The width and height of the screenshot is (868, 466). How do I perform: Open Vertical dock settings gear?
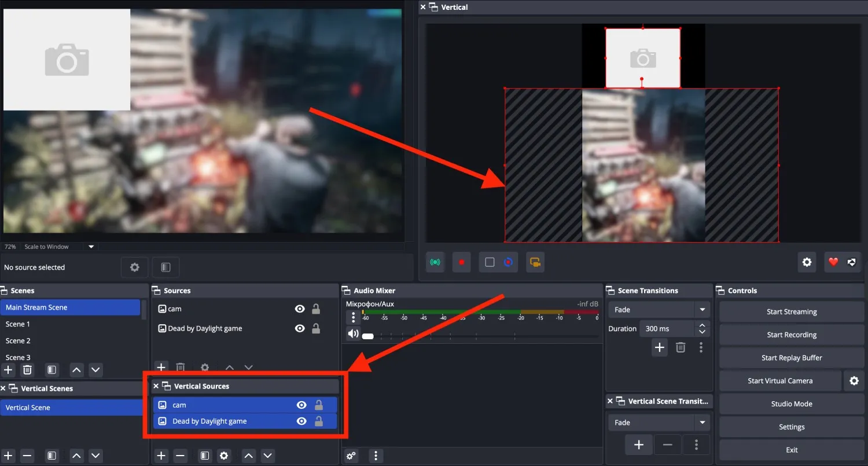[x=807, y=262]
